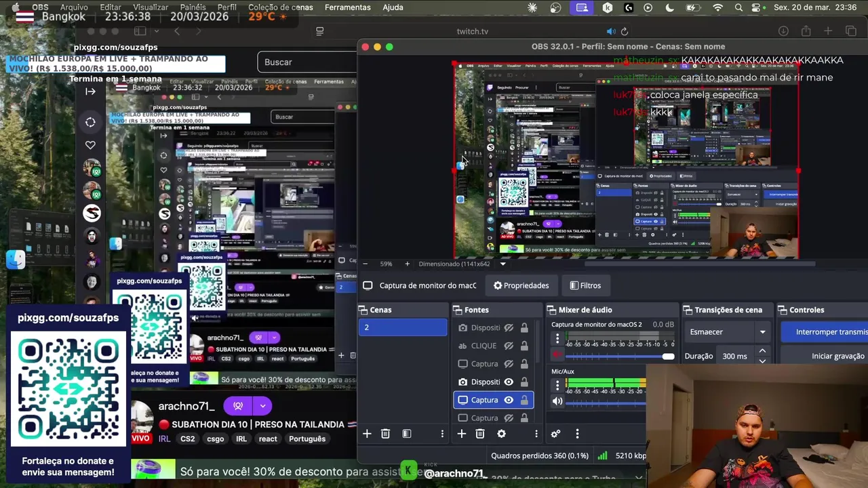Click Iniciar gravação button

click(x=823, y=356)
